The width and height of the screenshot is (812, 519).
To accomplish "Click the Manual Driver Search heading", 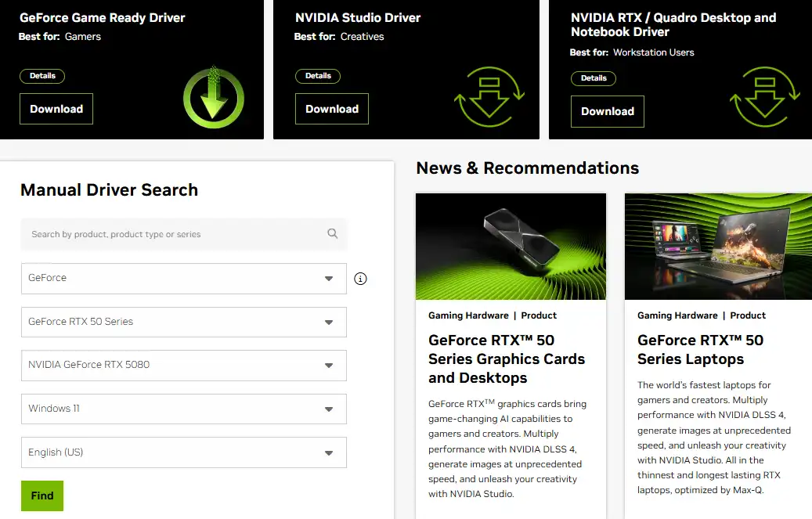I will click(x=110, y=190).
